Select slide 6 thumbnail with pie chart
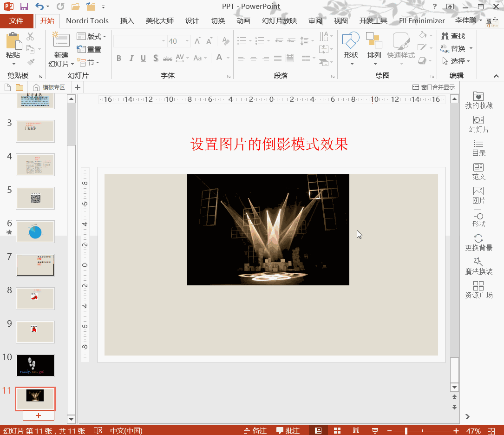This screenshot has height=435, width=504. click(35, 231)
